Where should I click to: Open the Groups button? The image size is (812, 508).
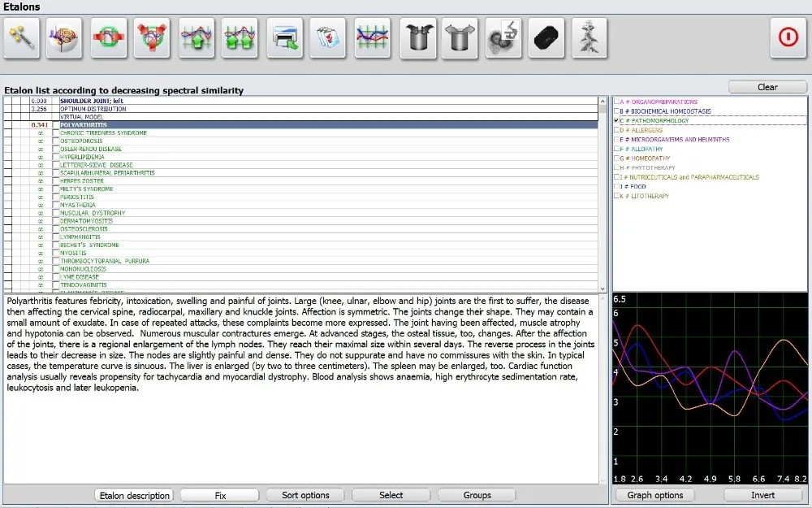(477, 495)
